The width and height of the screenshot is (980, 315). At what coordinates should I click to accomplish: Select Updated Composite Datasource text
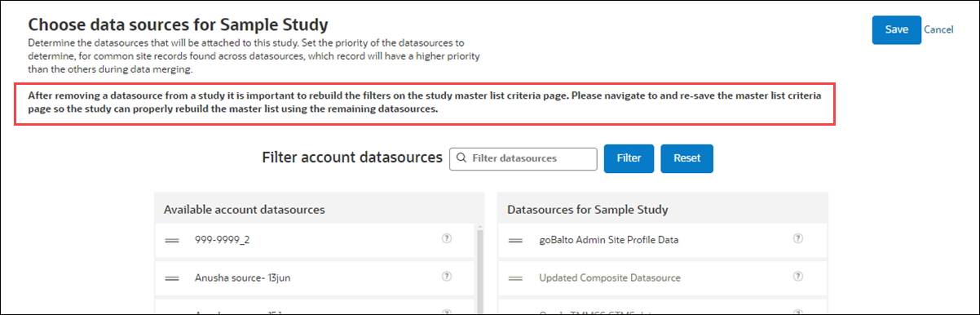coord(610,277)
